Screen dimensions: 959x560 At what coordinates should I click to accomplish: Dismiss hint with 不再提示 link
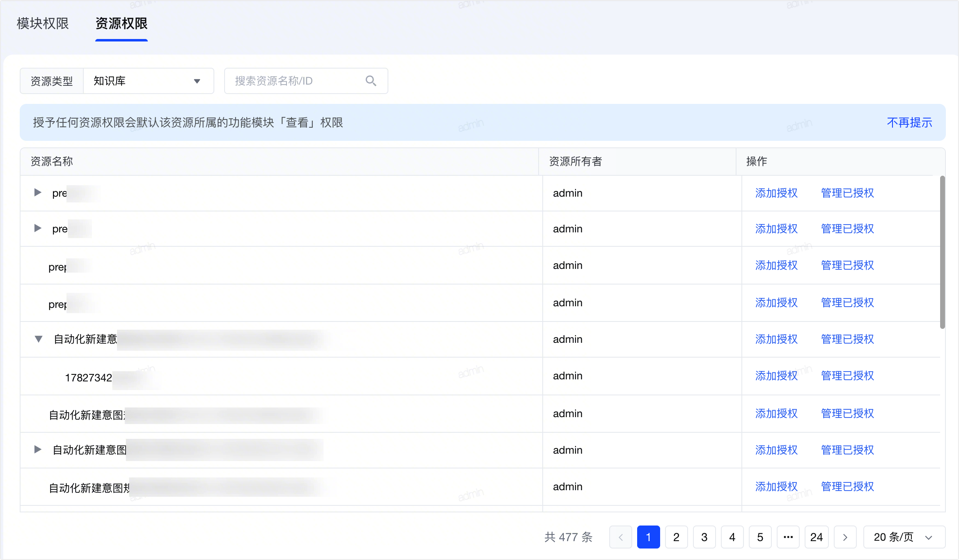click(x=909, y=122)
